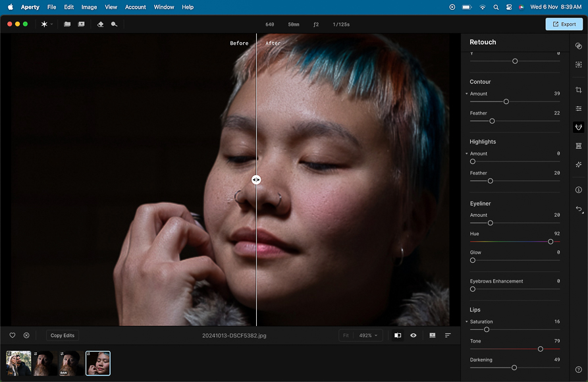Click the Lips Saturation slider handle

tap(487, 330)
